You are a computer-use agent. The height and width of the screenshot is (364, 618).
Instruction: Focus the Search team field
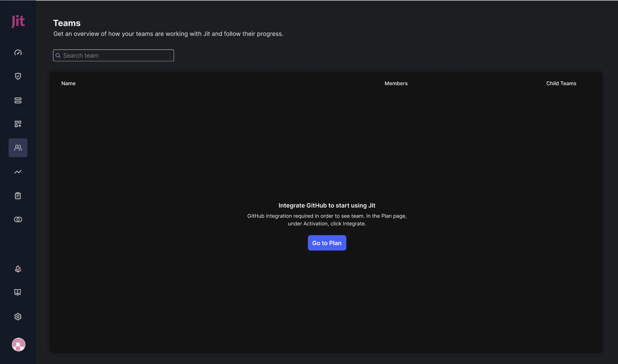point(117,55)
